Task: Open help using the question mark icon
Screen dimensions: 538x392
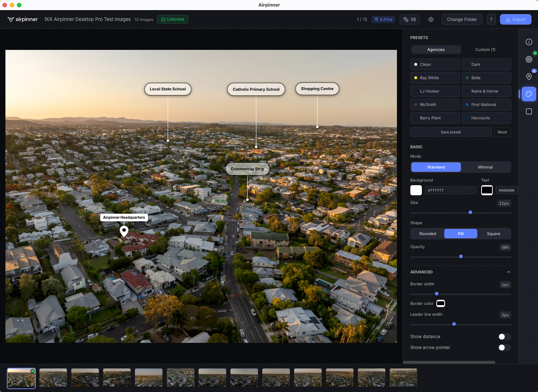Action: click(x=491, y=19)
